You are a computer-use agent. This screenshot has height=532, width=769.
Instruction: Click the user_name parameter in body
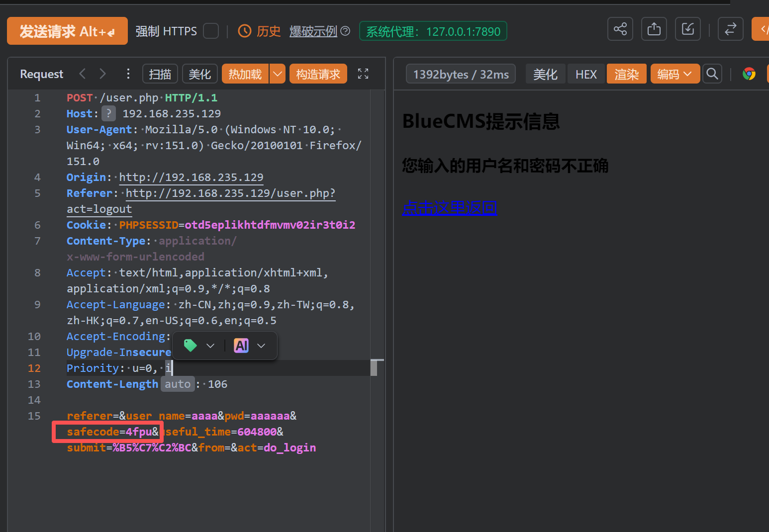coord(155,416)
